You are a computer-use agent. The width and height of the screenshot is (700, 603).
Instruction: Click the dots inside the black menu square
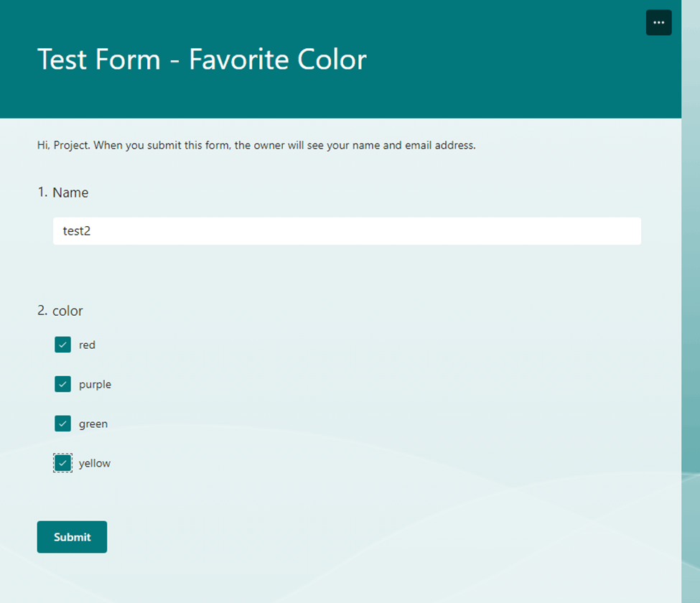(x=658, y=22)
